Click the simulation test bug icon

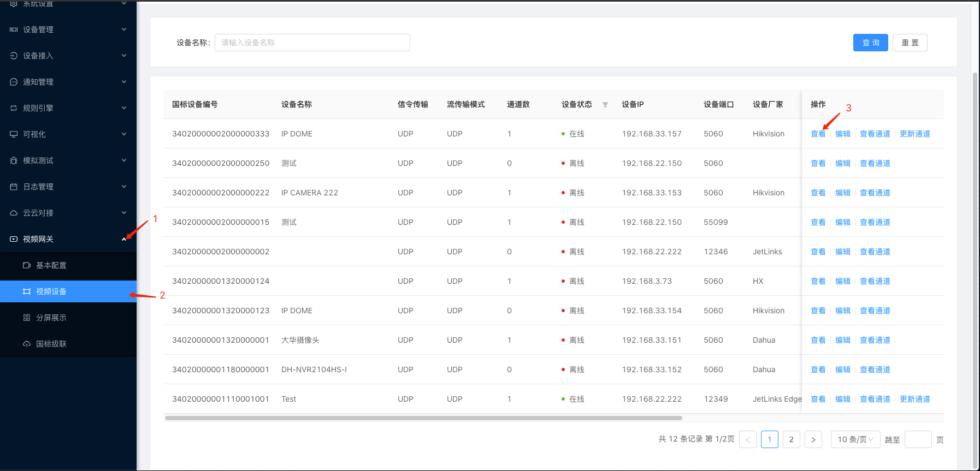point(14,160)
